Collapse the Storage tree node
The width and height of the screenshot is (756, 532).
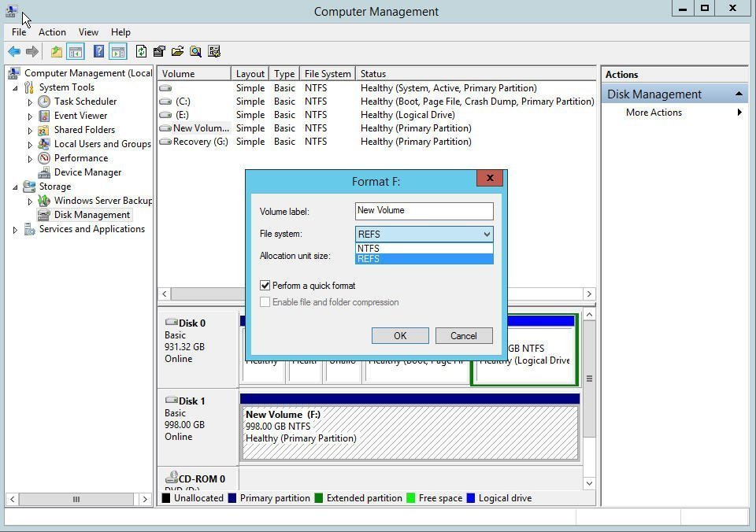click(16, 187)
